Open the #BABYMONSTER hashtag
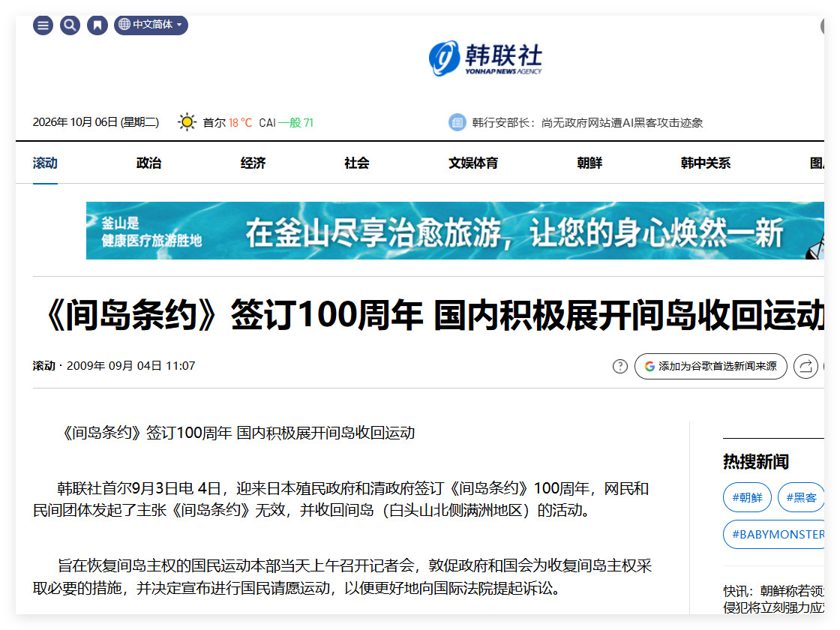Screen dimensions: 840x630 pyautogui.click(x=773, y=534)
